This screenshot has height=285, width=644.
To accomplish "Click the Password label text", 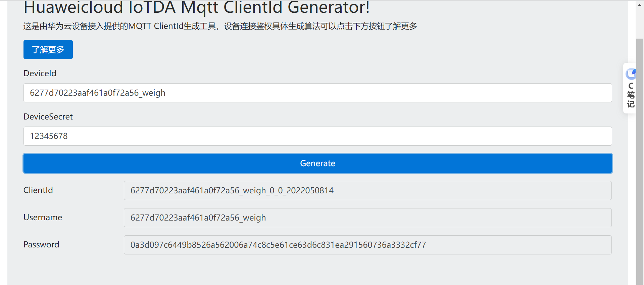I will pos(41,245).
